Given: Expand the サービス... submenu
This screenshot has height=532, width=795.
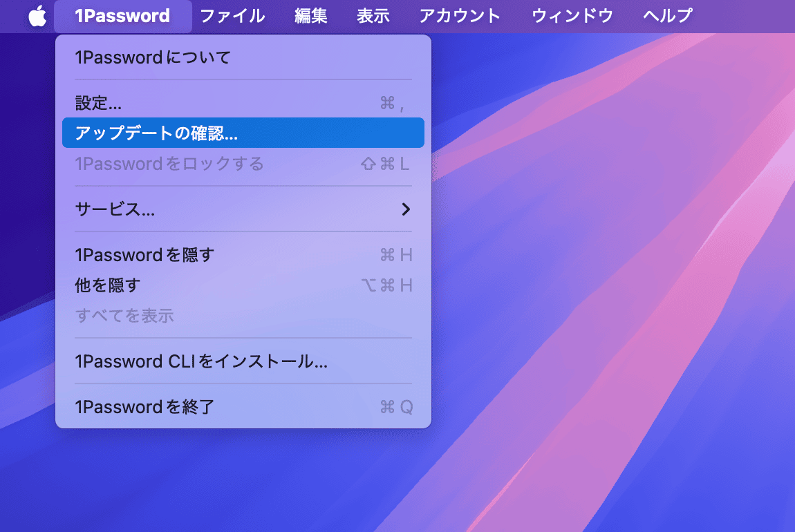Looking at the screenshot, I should pos(243,209).
